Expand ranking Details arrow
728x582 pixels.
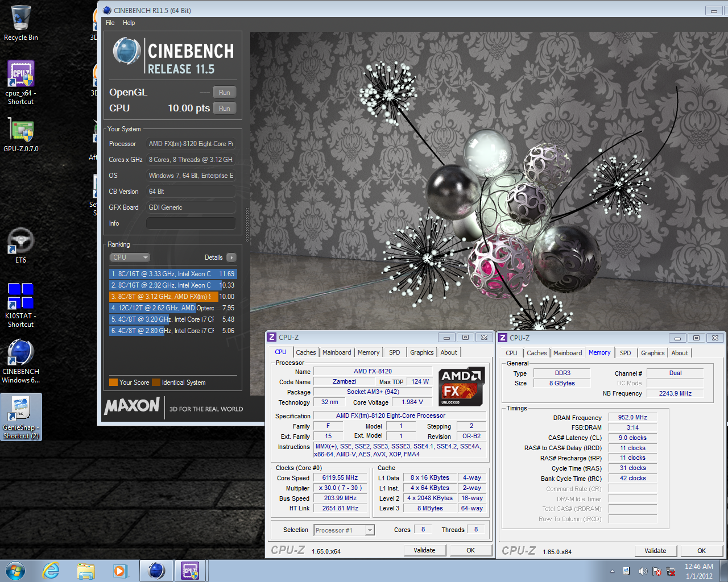click(x=231, y=257)
